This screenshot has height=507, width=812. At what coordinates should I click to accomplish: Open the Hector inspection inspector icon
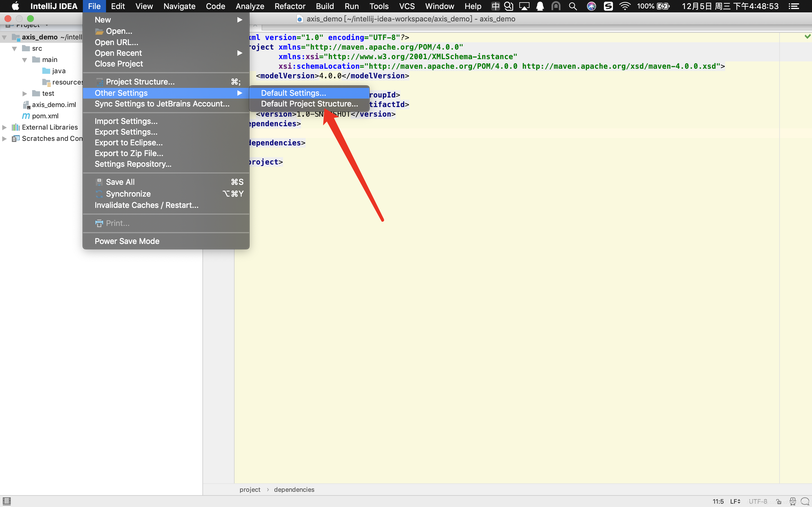[793, 501]
